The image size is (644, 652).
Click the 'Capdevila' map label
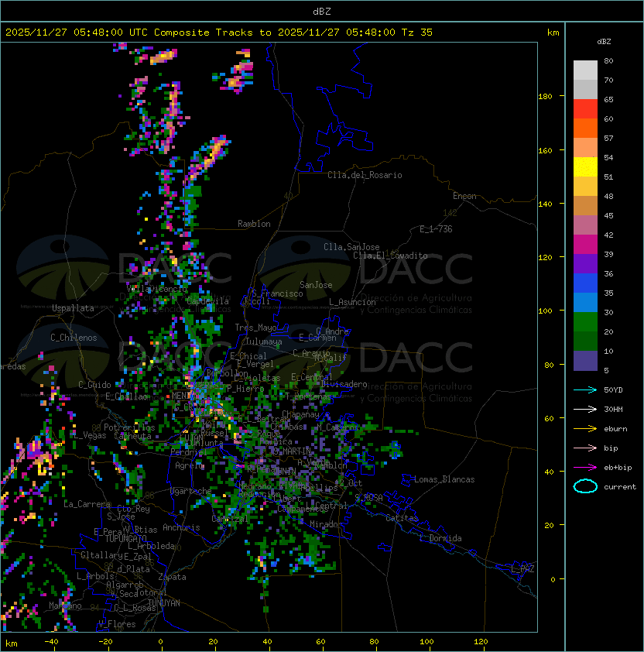coord(207,301)
